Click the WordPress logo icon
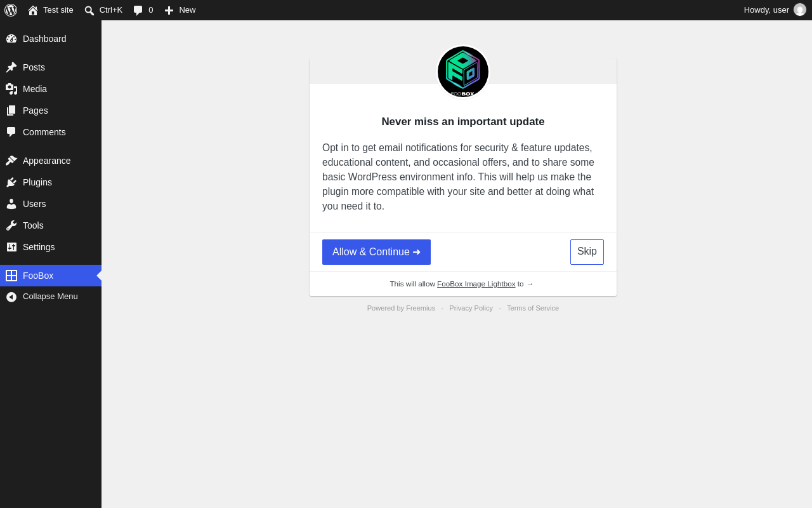Viewport: 812px width, 508px height. click(11, 10)
